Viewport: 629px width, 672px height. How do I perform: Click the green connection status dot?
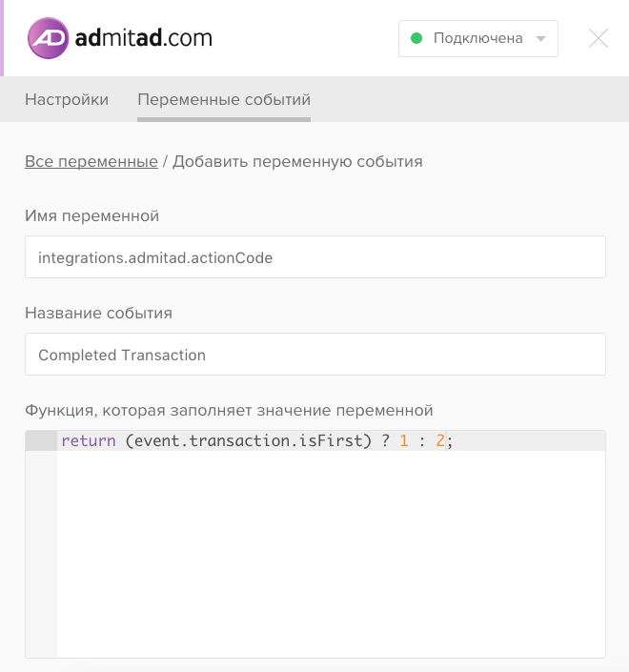[416, 38]
